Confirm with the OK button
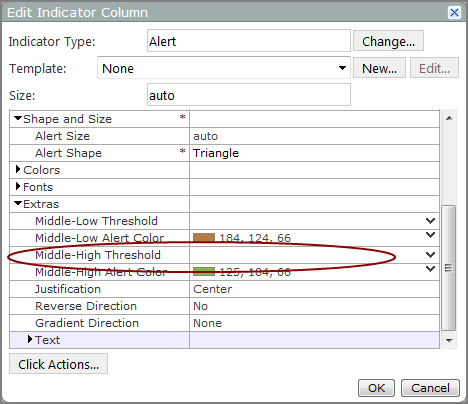Screen dimensions: 468x404 (376, 388)
